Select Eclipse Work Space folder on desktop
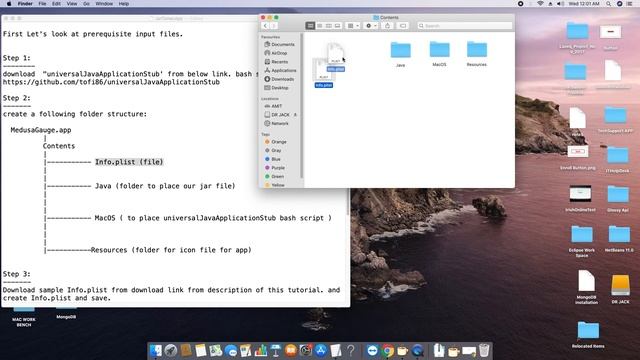 coord(582,241)
